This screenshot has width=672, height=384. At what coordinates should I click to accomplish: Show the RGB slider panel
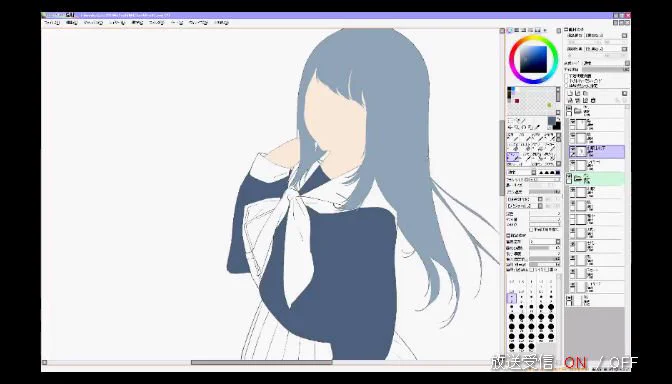coord(517,30)
